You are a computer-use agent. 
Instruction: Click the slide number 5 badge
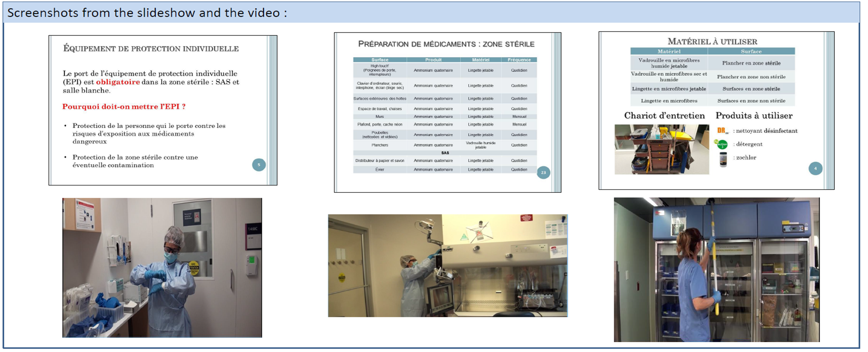pos(259,165)
